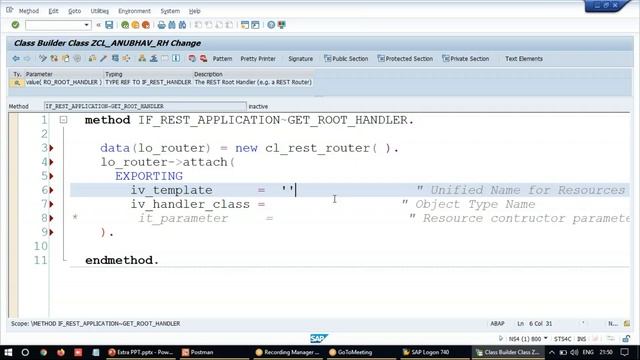Click the Signature button
The image size is (640, 360).
point(300,59)
